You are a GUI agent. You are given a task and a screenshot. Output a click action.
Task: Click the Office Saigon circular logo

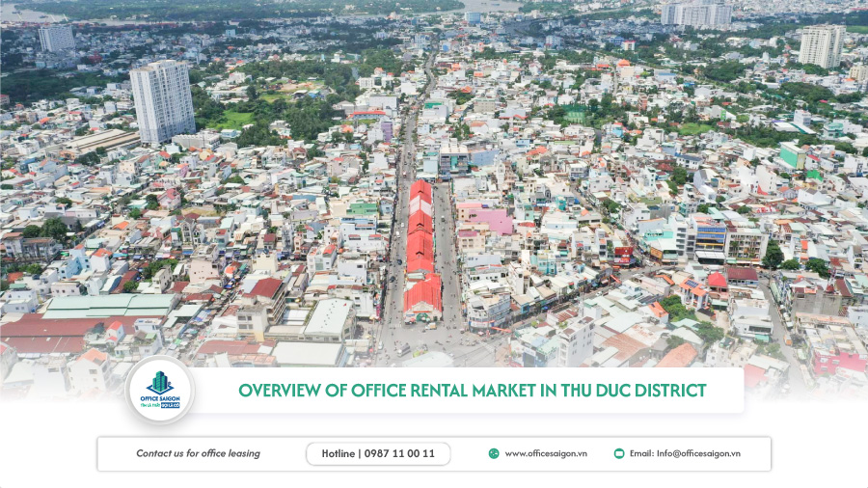tap(159, 390)
